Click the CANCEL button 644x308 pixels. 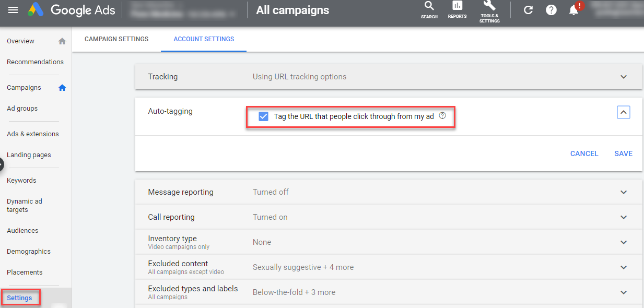(584, 153)
